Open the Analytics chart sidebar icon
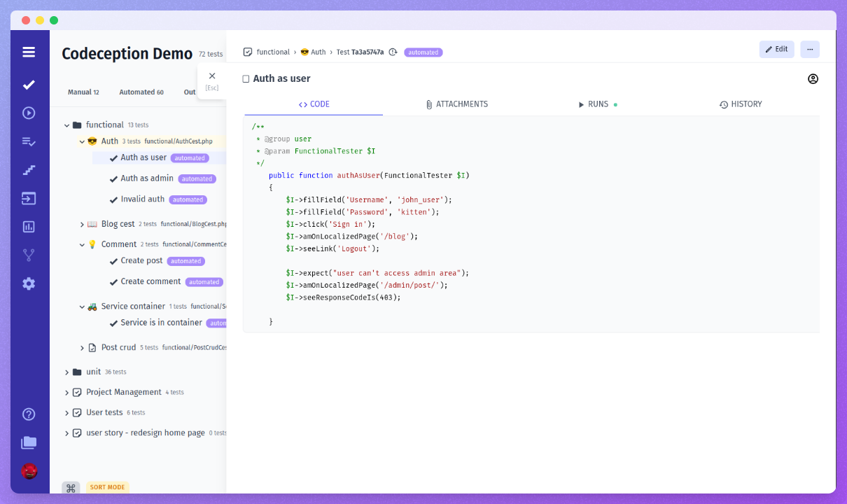Viewport: 847px width, 504px height. (x=29, y=227)
